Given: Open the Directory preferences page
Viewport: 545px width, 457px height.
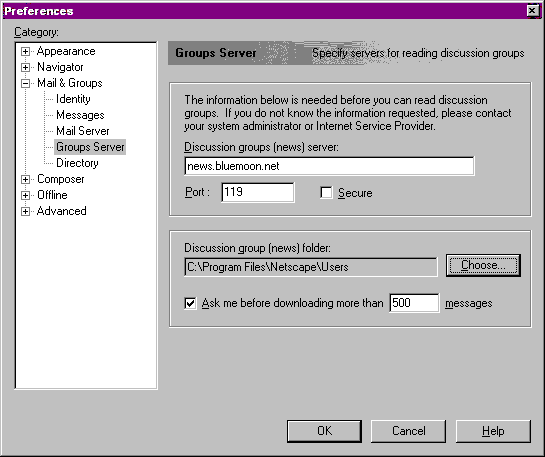Looking at the screenshot, I should (x=77, y=163).
